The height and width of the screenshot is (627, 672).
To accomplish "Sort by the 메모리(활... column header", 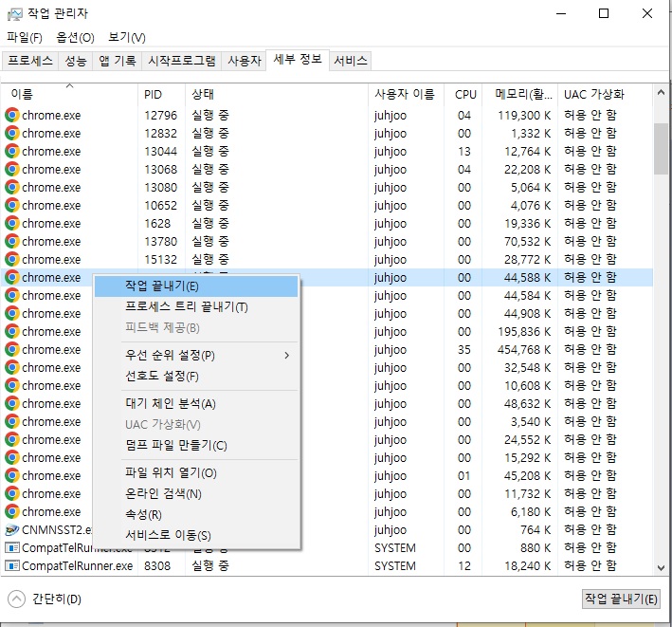I will 519,94.
